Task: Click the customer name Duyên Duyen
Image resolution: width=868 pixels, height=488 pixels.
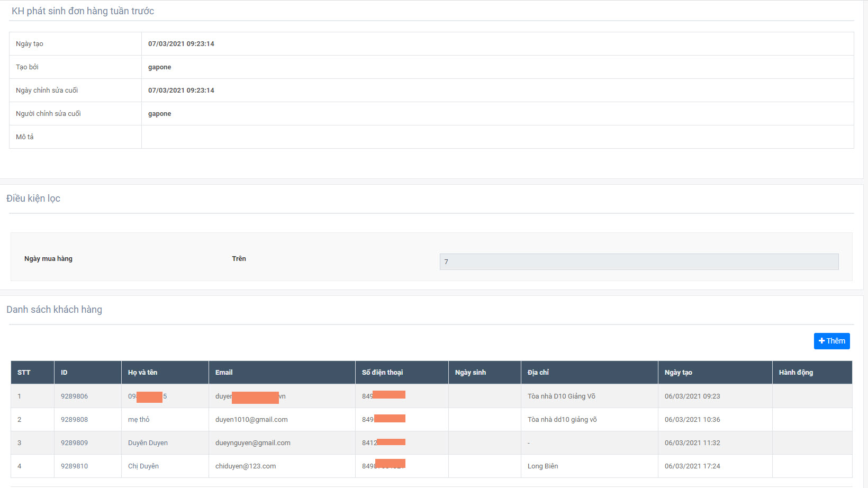Action: coord(148,443)
